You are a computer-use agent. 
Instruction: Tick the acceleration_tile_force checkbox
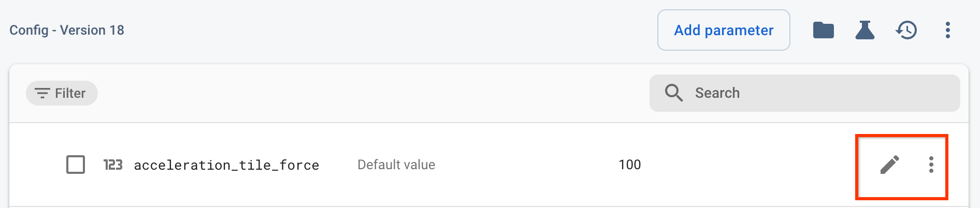76,165
